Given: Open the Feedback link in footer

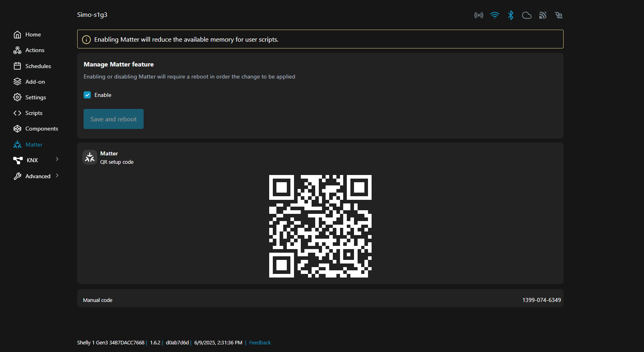Looking at the screenshot, I should point(260,343).
